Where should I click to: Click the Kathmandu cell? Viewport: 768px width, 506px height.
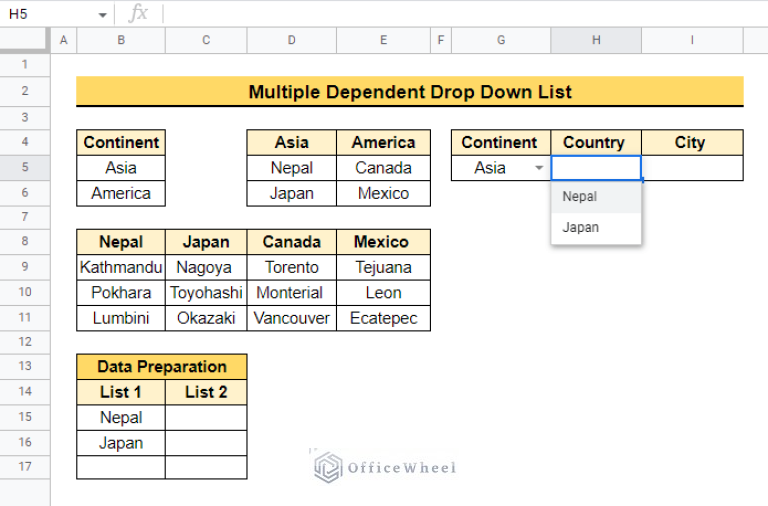pyautogui.click(x=121, y=267)
